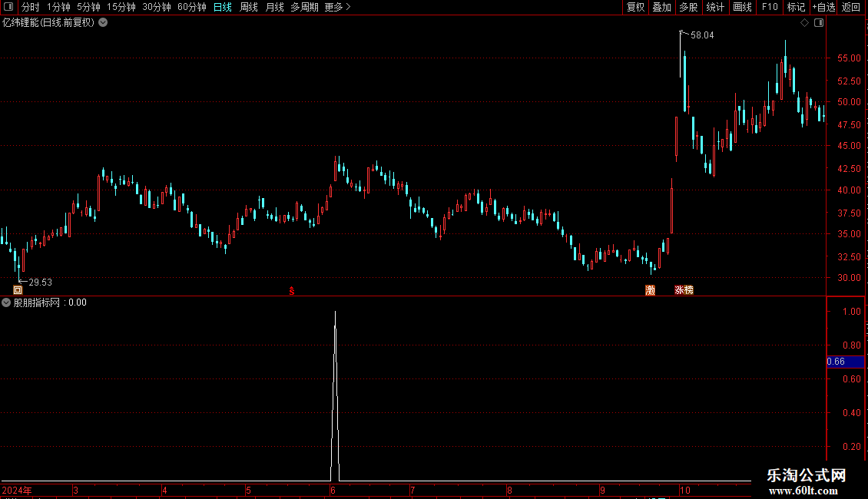Switch to the 周线 weekly chart

tap(249, 7)
